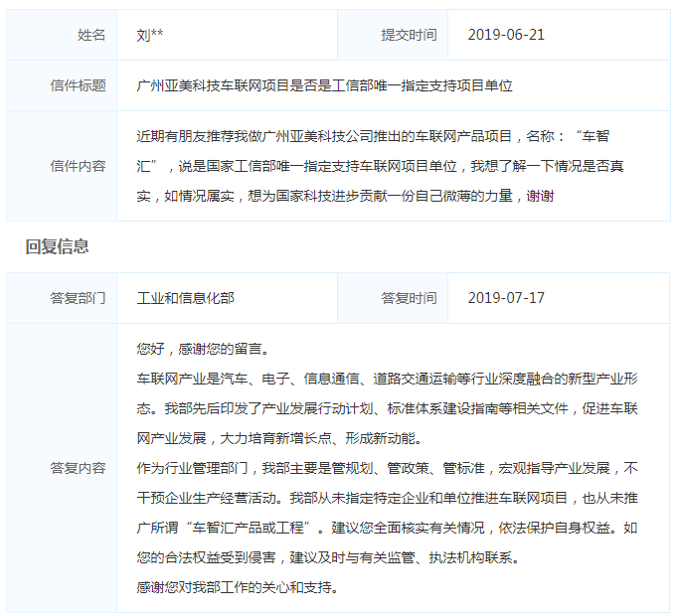
Task: Click the 姓名 label cell
Action: (x=62, y=35)
